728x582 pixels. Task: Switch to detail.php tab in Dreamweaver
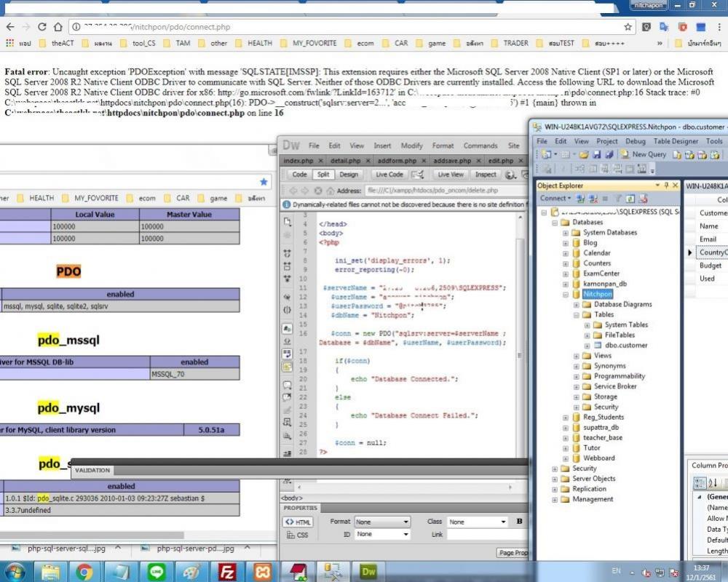pyautogui.click(x=345, y=161)
